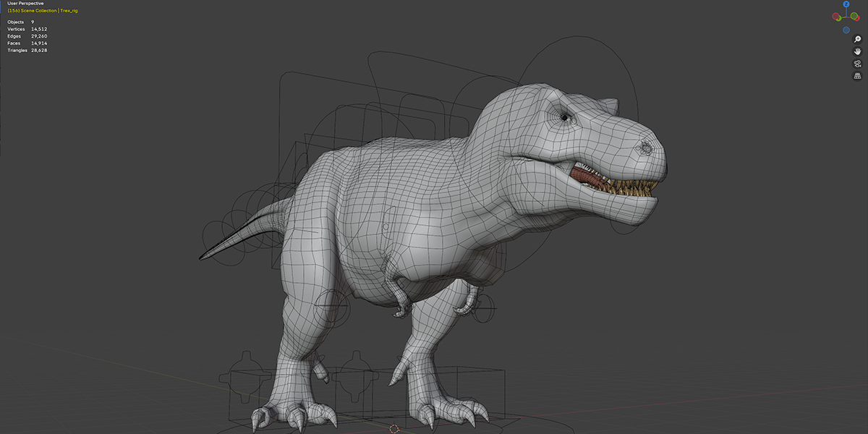Click the Scene Collection | Trex_rig text
868x434 pixels.
[x=51, y=12]
